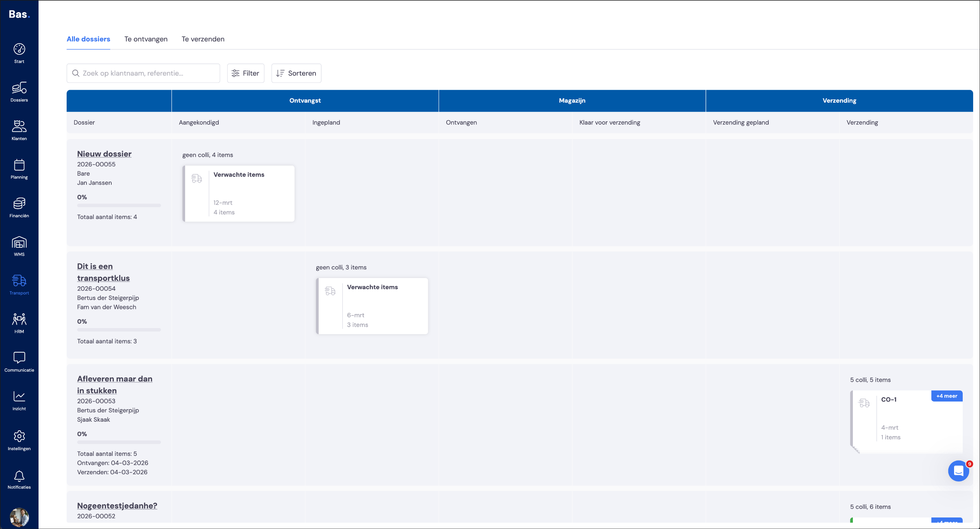
Task: Open the Nieuw dossier link
Action: pos(104,154)
